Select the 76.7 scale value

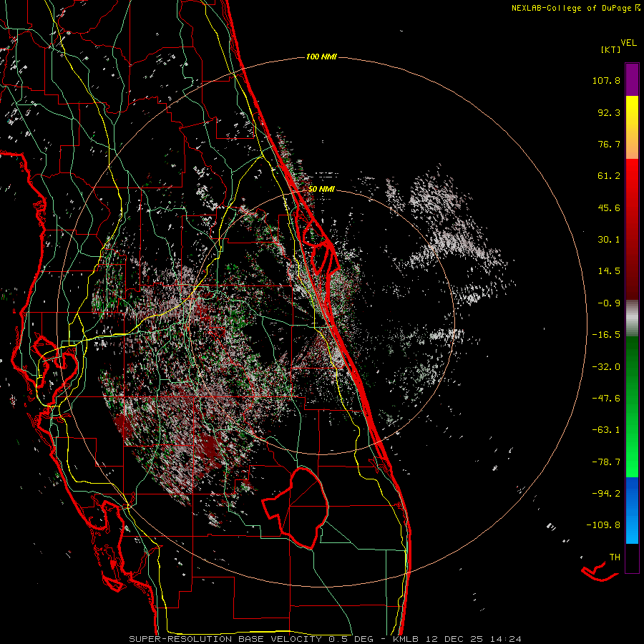coord(609,144)
